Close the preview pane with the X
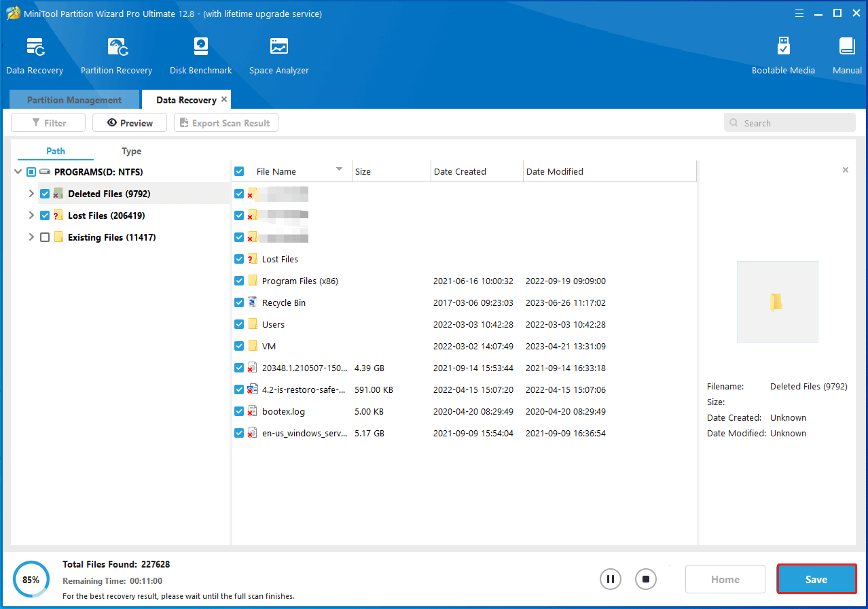868x609 pixels. click(x=846, y=170)
